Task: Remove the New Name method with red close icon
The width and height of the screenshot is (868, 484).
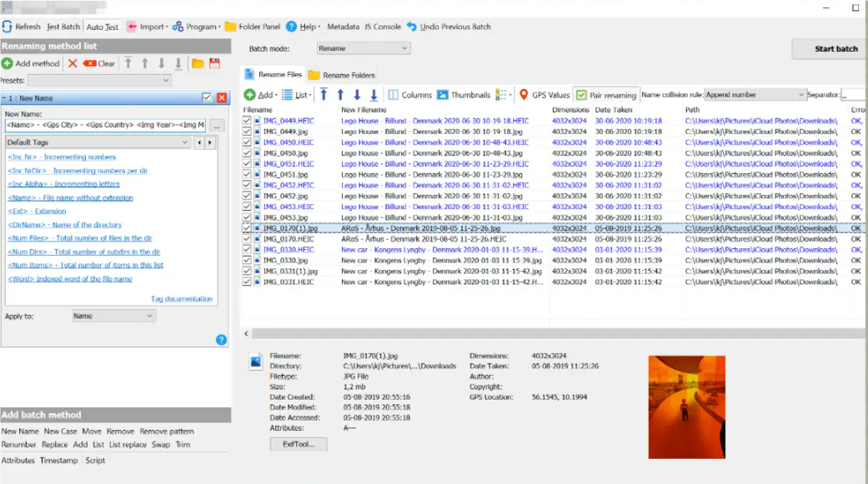Action: (x=222, y=98)
